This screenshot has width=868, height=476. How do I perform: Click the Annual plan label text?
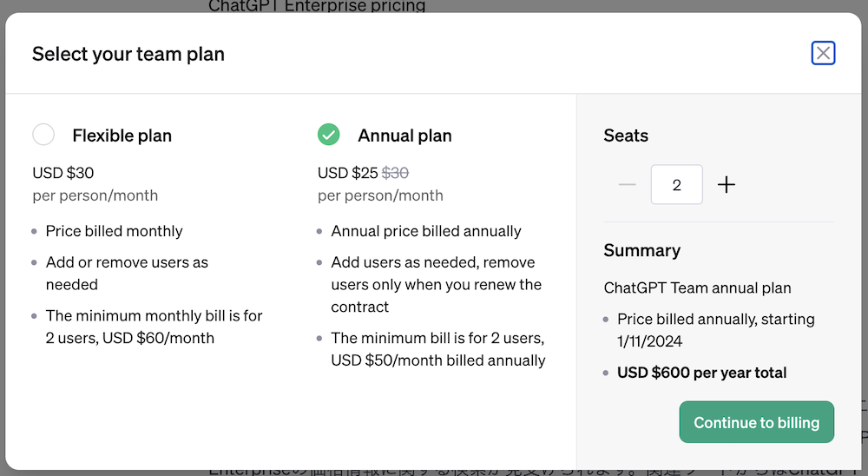pos(404,136)
